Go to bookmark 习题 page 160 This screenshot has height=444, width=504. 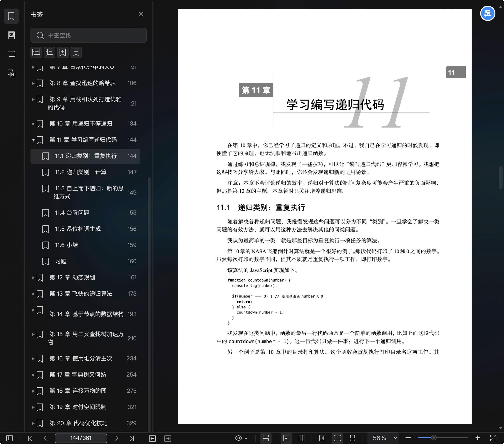pos(85,261)
